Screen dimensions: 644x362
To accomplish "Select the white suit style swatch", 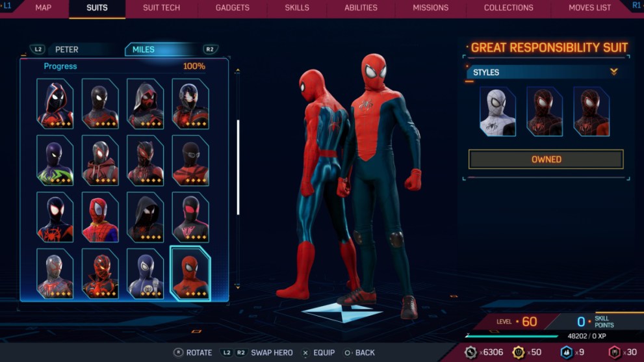I will (x=498, y=112).
